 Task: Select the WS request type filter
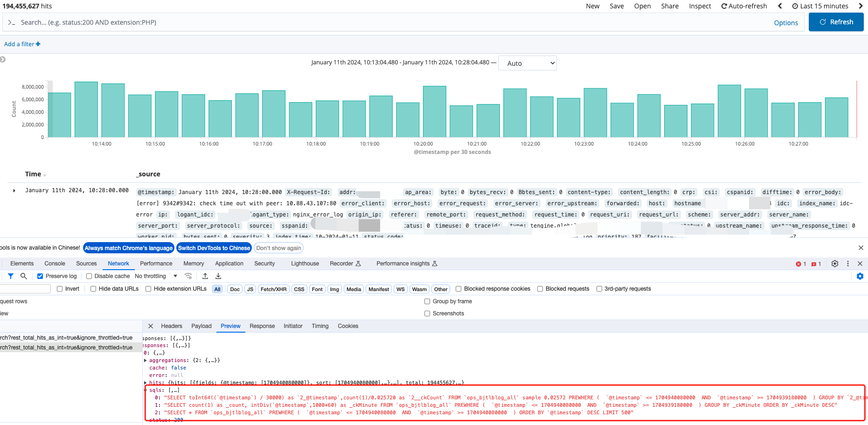(400, 289)
